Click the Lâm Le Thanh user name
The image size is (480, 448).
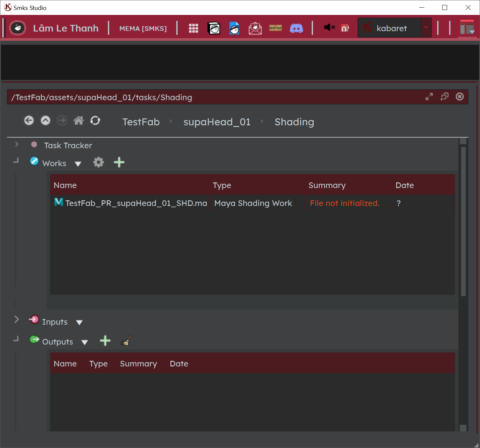click(x=66, y=28)
